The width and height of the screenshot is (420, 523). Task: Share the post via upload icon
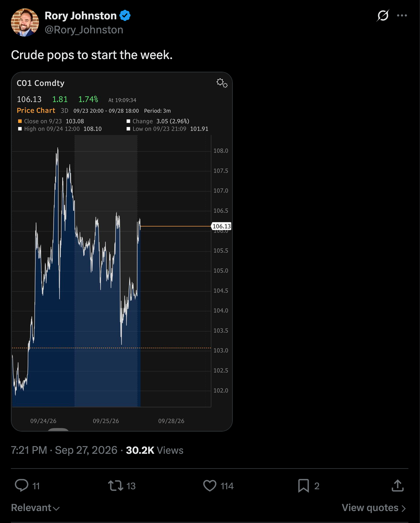(x=398, y=485)
